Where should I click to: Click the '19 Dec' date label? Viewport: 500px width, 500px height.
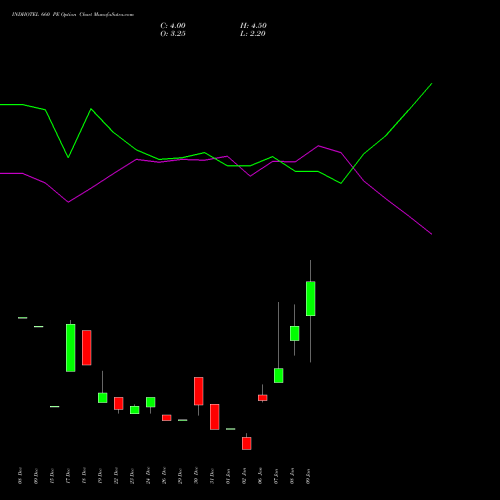pos(100,476)
